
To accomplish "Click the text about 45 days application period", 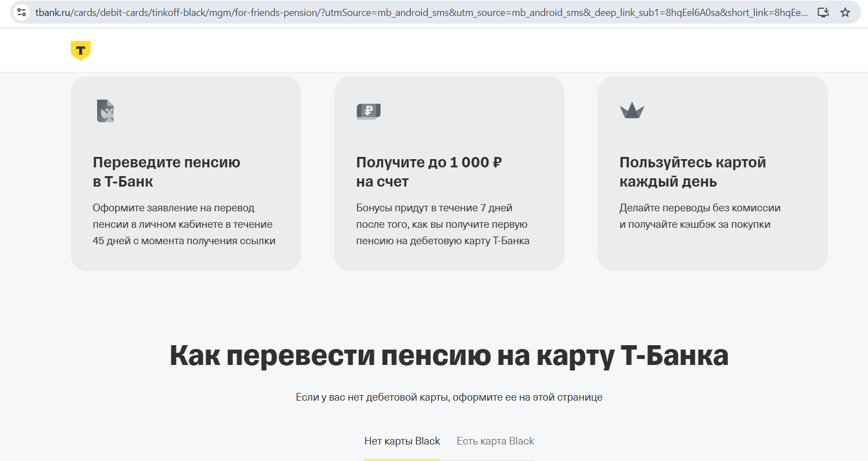I will (x=184, y=224).
